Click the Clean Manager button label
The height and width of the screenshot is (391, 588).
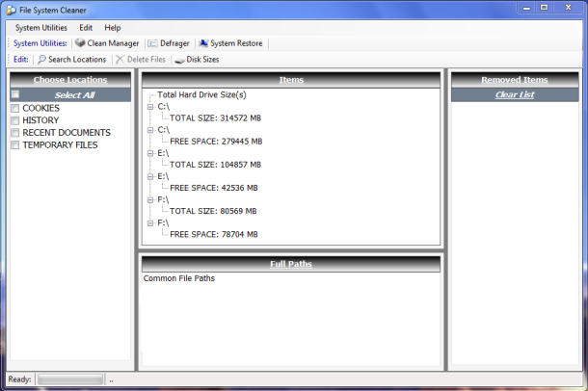tap(113, 43)
